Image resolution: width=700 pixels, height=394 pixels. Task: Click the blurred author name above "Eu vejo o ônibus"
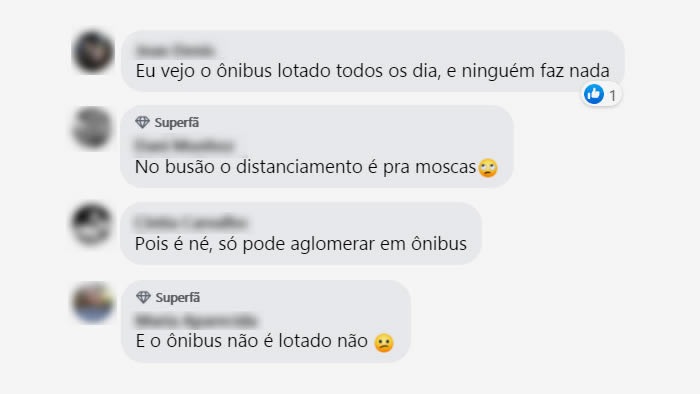[x=175, y=50]
